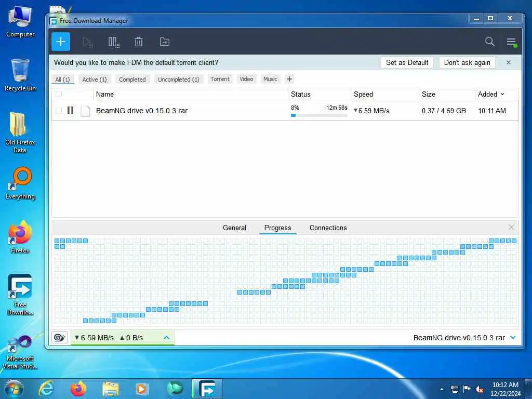Show the Active (1) downloads filter
The height and width of the screenshot is (399, 532).
[x=95, y=79]
